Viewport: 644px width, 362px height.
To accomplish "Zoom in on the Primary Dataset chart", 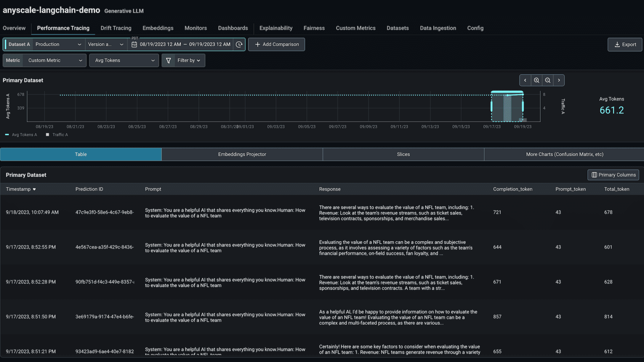I will [536, 80].
